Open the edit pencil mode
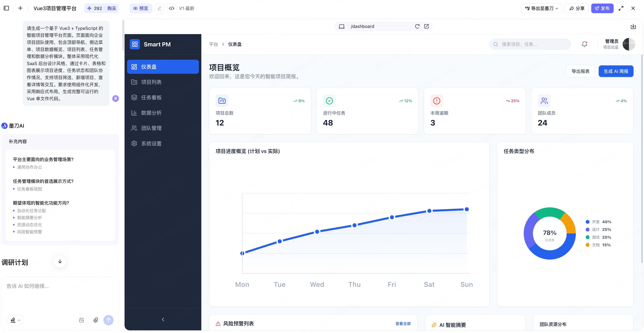Viewport: 644px width, 333px height. coord(160,8)
